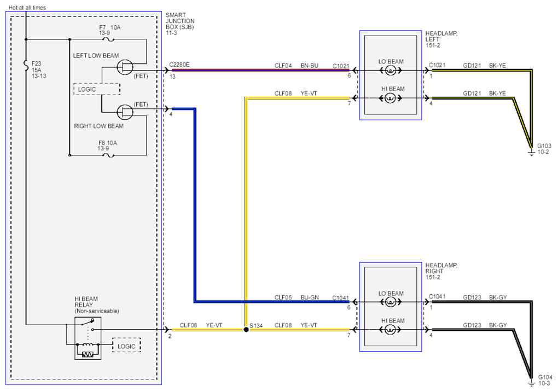Click the "CLF04 BN-BU" wire label
Screen dimensions: 558x392
pyautogui.click(x=296, y=66)
